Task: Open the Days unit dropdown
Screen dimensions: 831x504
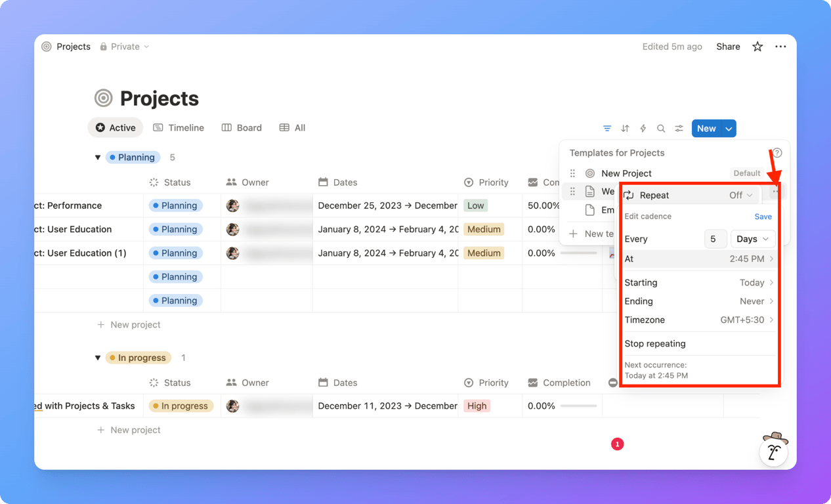Action: [x=752, y=239]
